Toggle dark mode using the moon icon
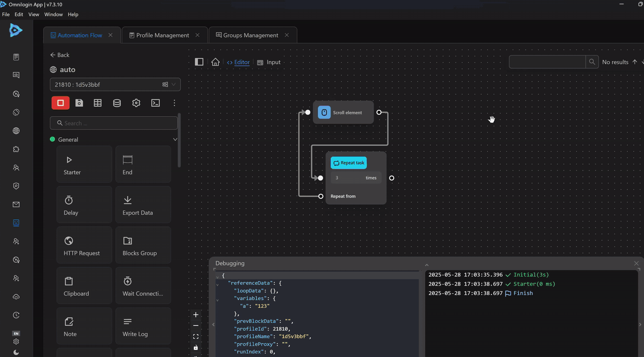The width and height of the screenshot is (644, 357). [x=16, y=352]
